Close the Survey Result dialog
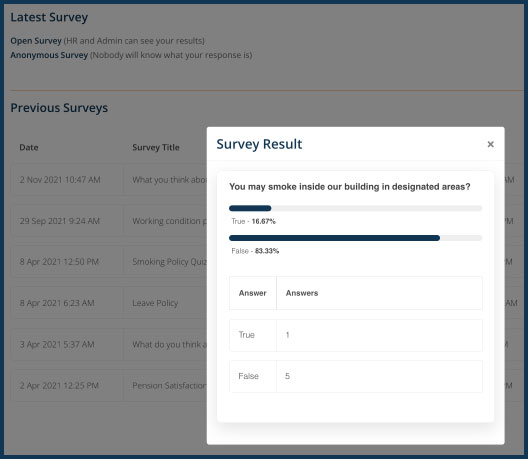 point(490,144)
